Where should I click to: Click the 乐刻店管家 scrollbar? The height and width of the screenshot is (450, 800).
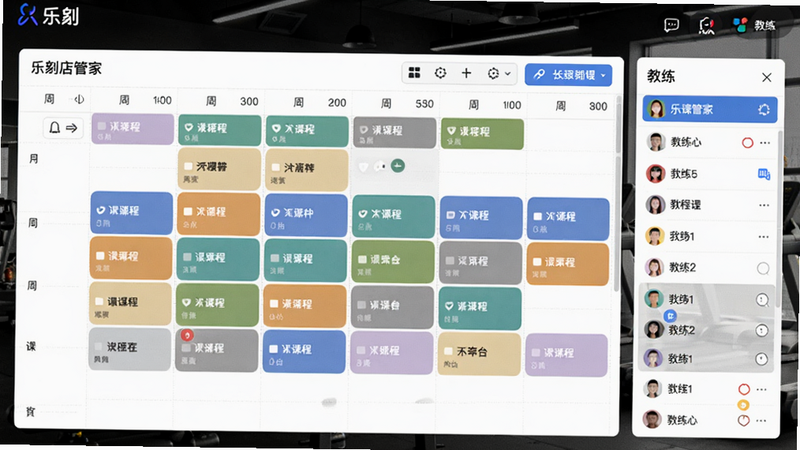coord(618,194)
